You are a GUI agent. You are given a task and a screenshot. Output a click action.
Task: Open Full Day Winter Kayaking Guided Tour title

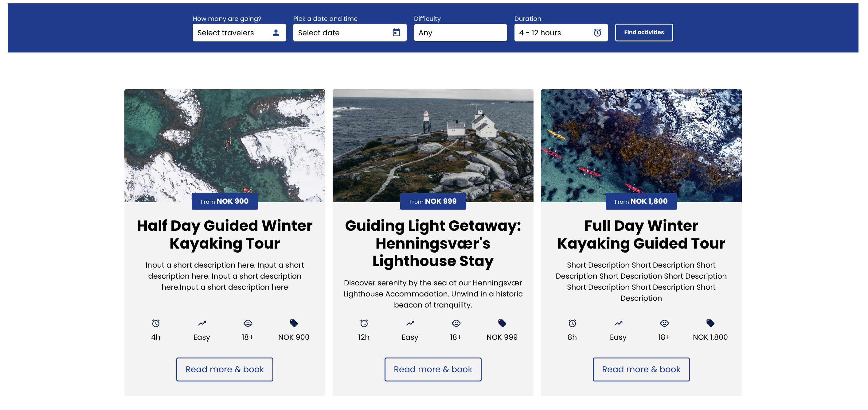641,234
